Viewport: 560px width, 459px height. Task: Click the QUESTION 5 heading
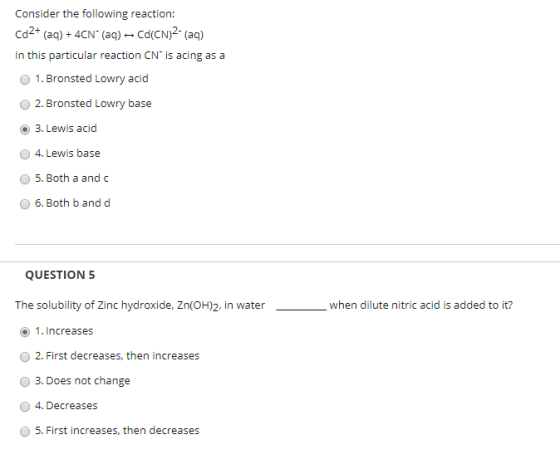click(60, 275)
